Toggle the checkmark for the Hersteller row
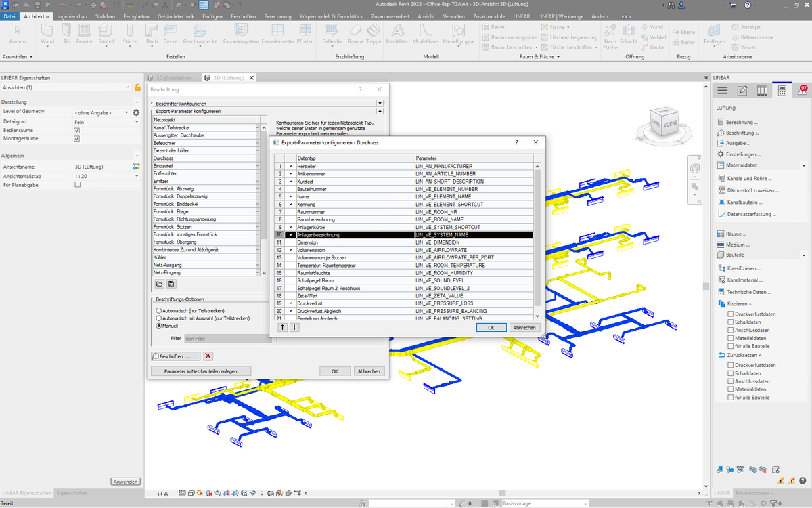This screenshot has width=812, height=508. (x=291, y=166)
